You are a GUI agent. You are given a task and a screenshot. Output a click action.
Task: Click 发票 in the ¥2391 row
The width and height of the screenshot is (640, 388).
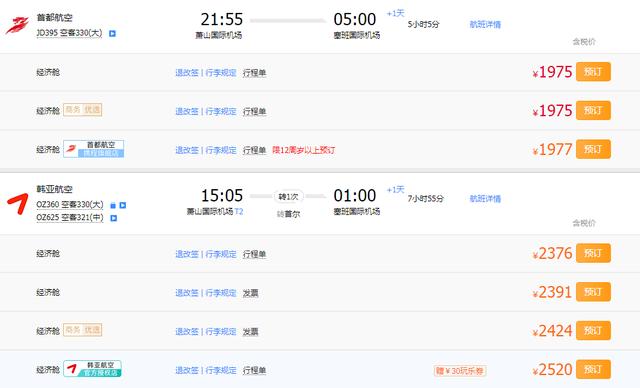tap(250, 293)
